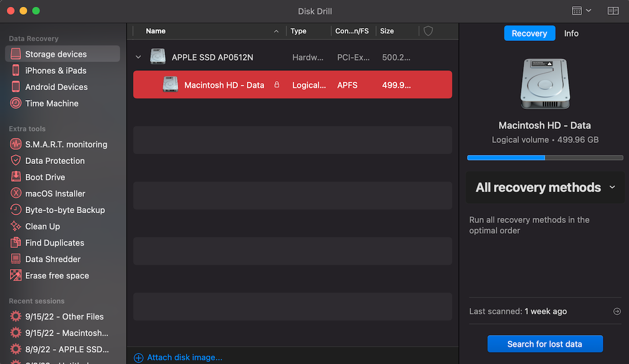Click the "Hardw..." type cell
This screenshot has width=629, height=364.
tap(308, 57)
